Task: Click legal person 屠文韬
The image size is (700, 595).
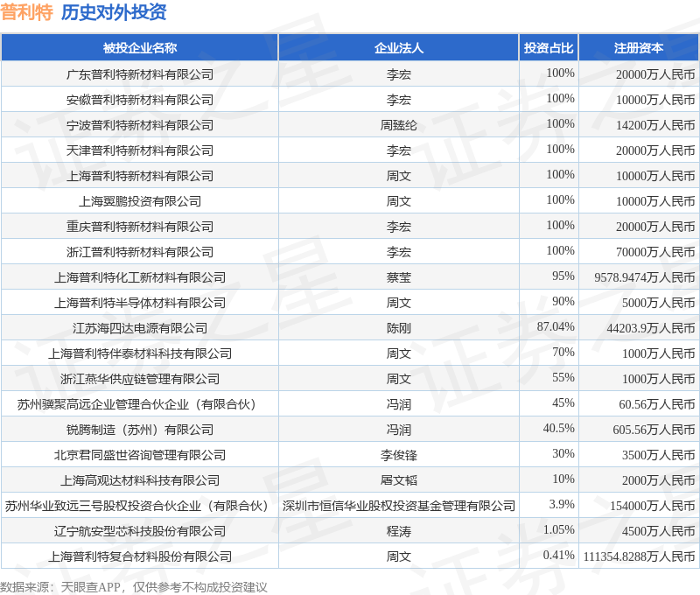Action: (x=399, y=480)
